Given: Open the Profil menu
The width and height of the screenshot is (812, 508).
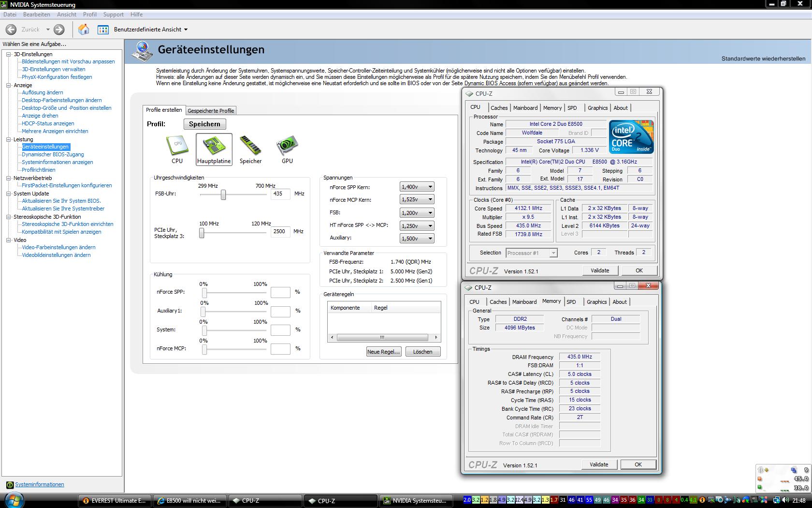Looking at the screenshot, I should [x=90, y=15].
